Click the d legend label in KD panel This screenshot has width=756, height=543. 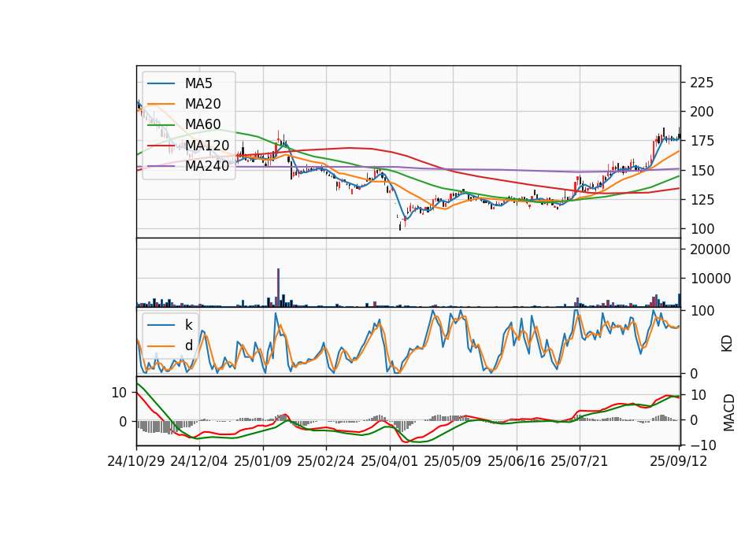tap(188, 345)
